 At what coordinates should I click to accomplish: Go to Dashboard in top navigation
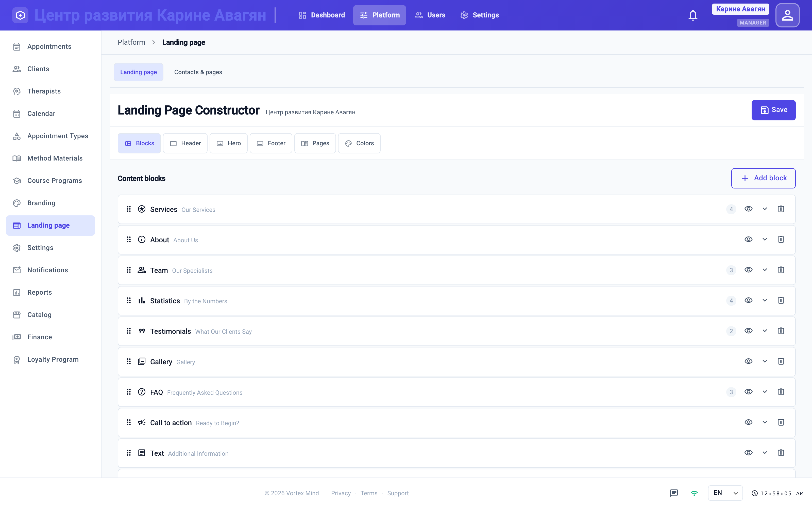(x=322, y=15)
